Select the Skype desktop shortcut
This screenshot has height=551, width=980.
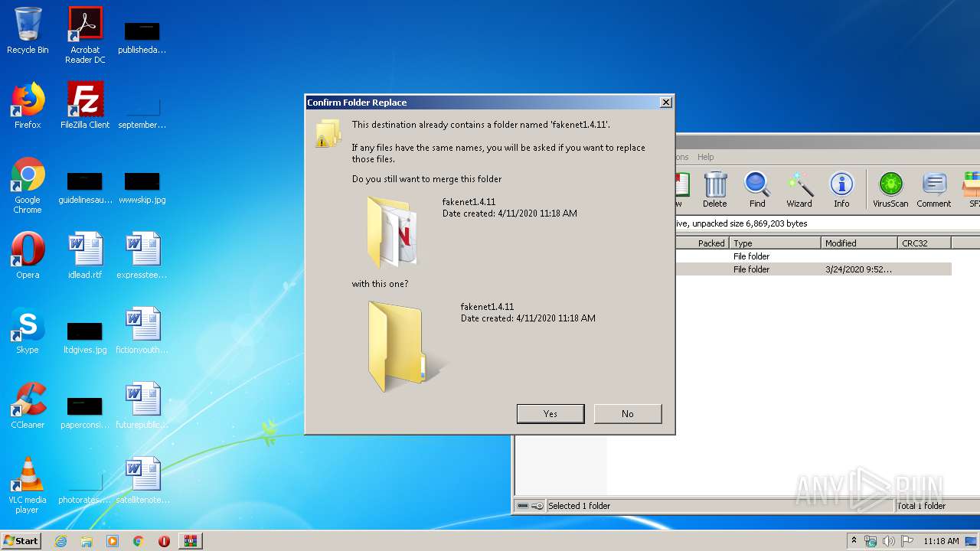[28, 331]
